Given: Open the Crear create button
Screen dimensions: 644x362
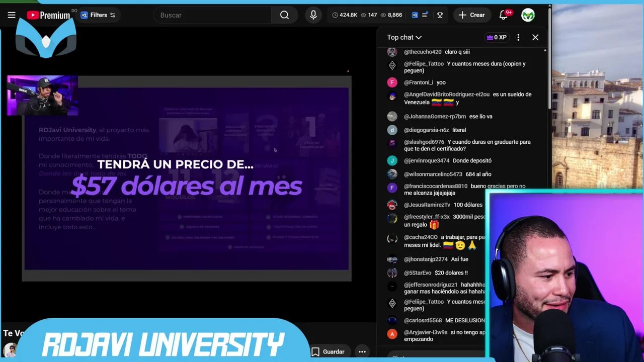Looking at the screenshot, I should (x=471, y=15).
